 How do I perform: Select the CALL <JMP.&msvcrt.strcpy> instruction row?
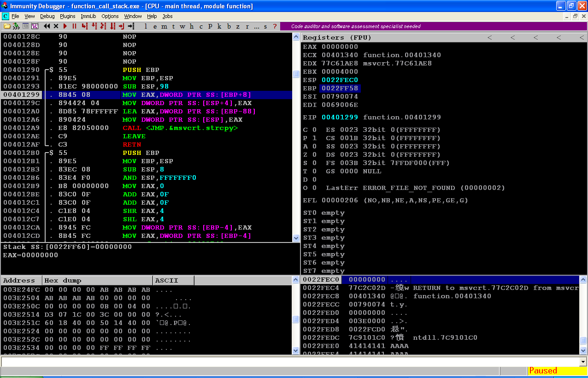point(147,128)
